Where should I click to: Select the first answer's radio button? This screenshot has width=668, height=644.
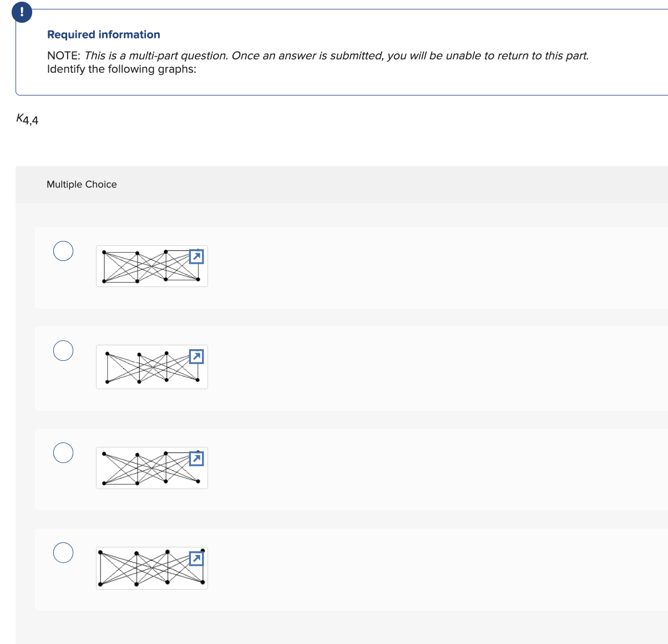(63, 251)
